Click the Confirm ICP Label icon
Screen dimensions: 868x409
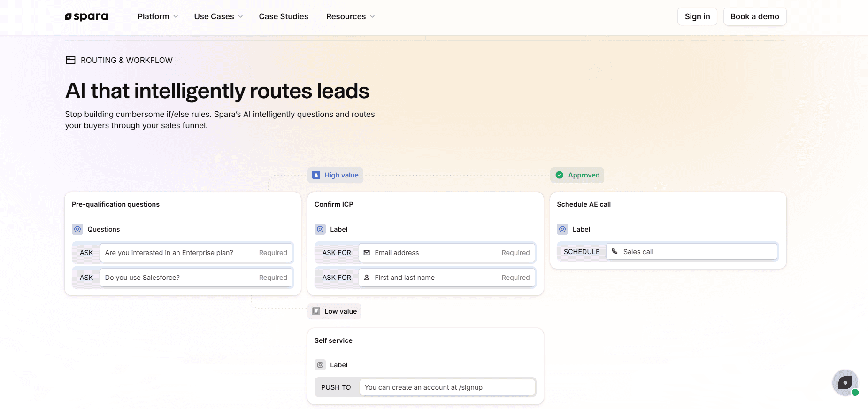(320, 229)
